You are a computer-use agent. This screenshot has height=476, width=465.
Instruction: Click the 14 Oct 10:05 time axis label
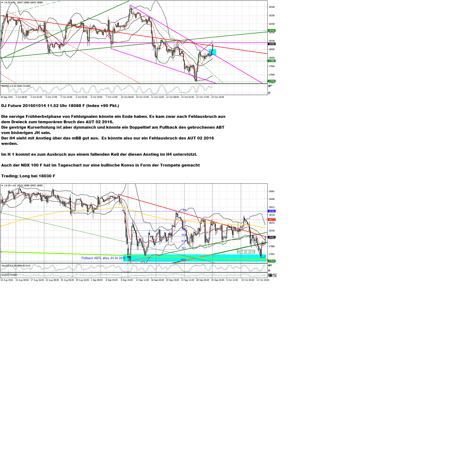point(218,97)
